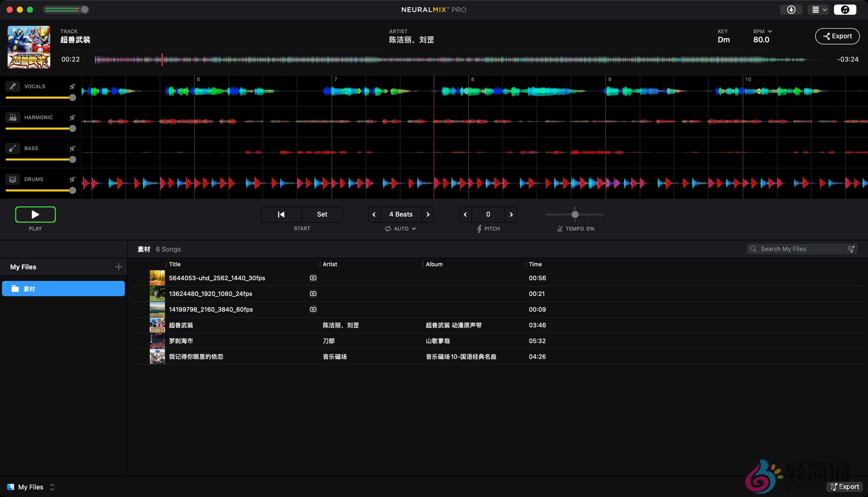Click video icon on 13624480 row
Screen dimensions: 868x497
coord(313,294)
